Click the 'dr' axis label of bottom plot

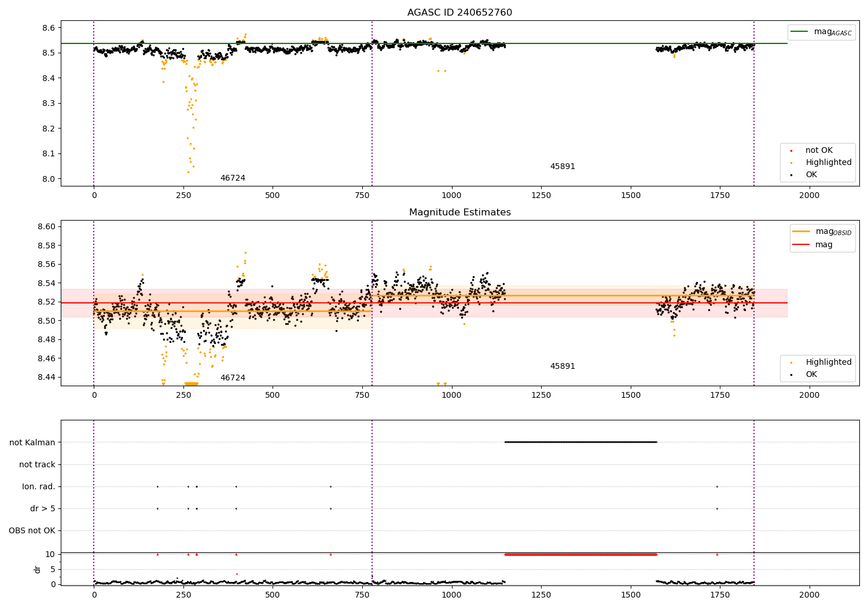pos(38,569)
